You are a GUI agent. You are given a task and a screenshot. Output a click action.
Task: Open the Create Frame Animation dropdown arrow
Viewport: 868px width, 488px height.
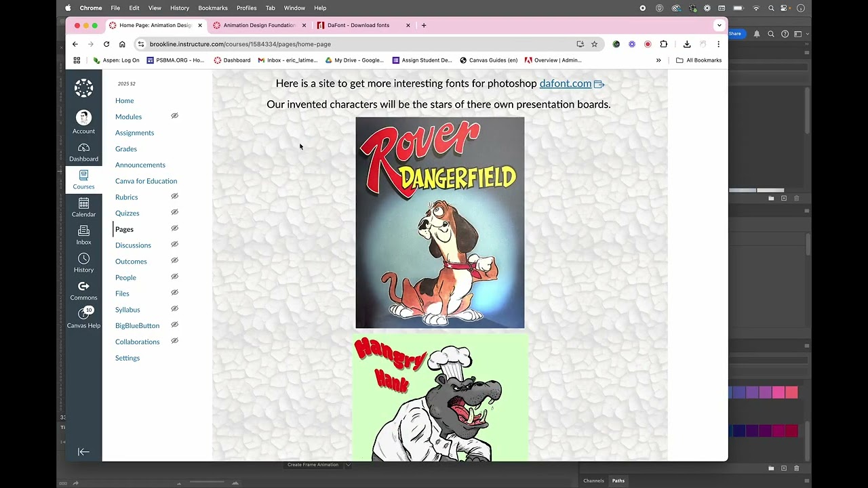pyautogui.click(x=348, y=465)
